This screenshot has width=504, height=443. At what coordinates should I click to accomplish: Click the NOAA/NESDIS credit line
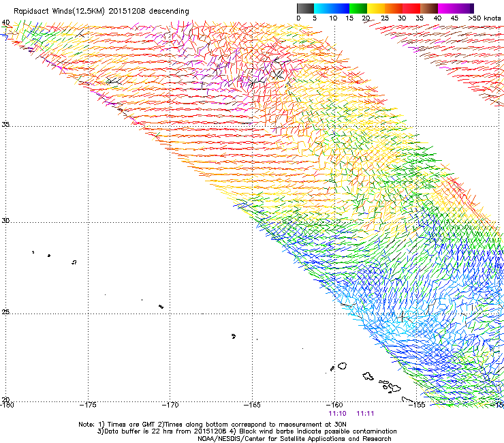(294, 439)
